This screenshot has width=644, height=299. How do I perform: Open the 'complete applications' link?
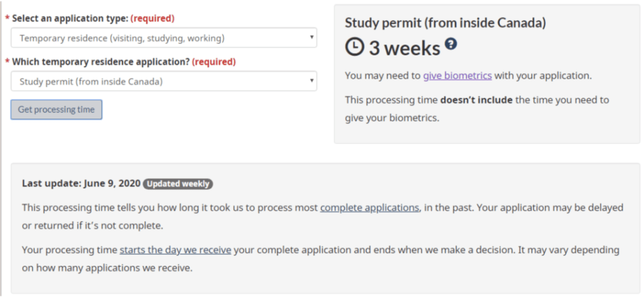(x=369, y=207)
